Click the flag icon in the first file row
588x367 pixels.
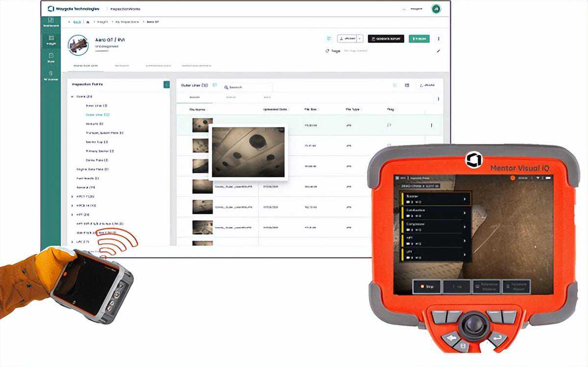(390, 125)
